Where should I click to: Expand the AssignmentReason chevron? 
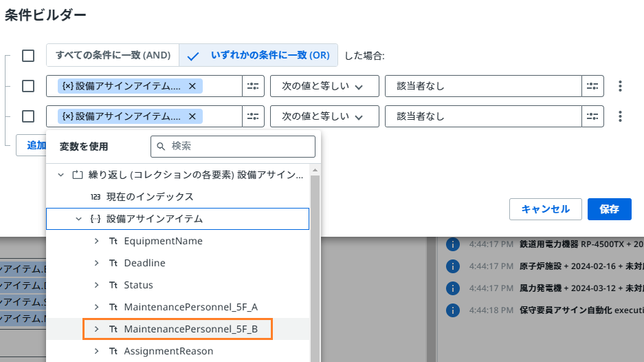point(96,351)
